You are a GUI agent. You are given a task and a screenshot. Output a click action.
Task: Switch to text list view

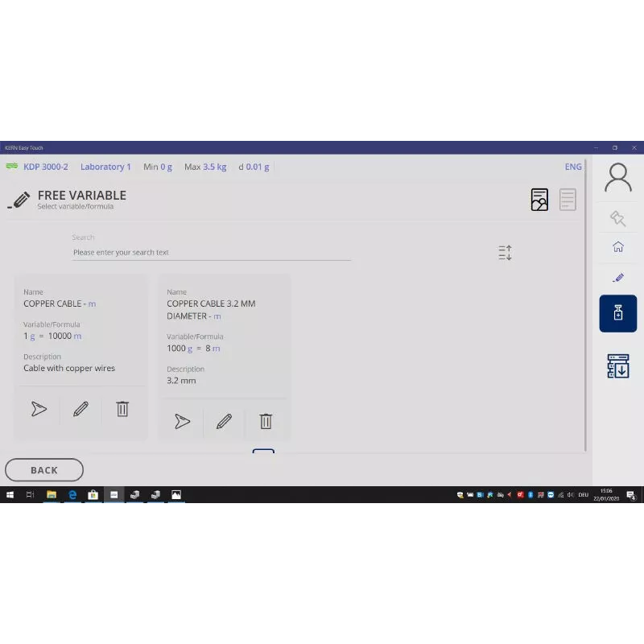[x=568, y=200]
